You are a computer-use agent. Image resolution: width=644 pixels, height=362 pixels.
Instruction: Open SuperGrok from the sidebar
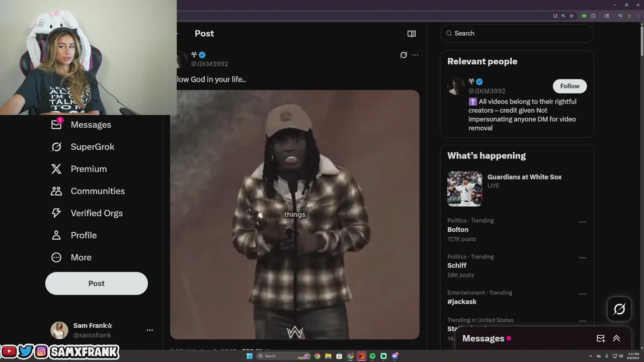tap(83, 147)
